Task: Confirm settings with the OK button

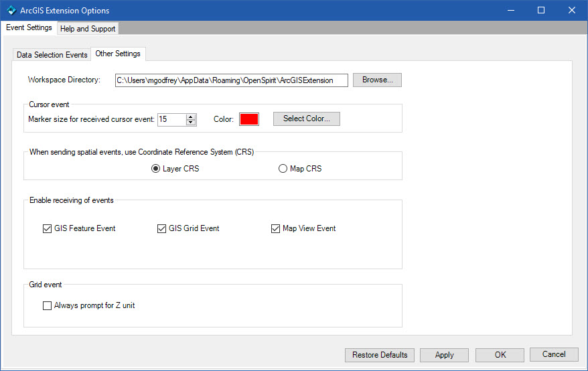Action: click(x=500, y=355)
